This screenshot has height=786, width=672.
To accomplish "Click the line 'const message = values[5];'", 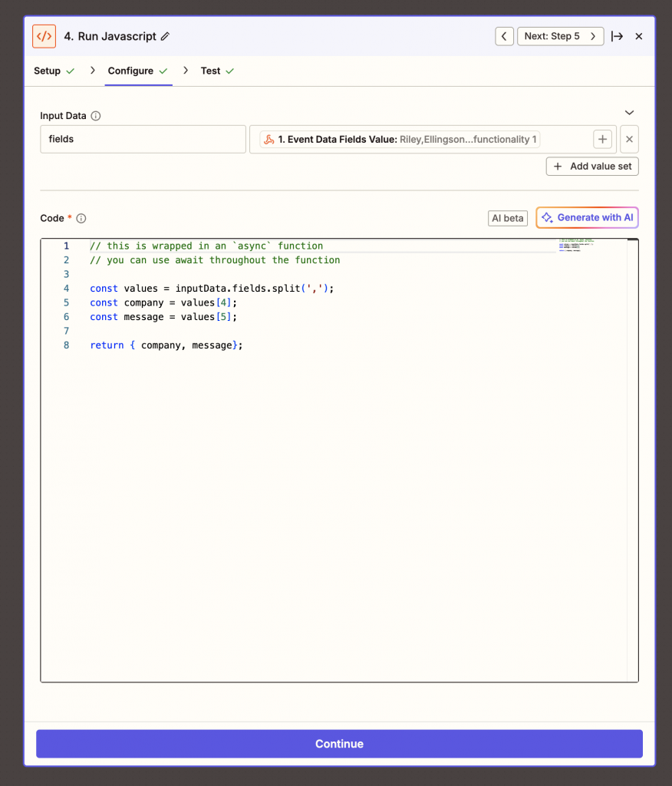I will [x=163, y=317].
